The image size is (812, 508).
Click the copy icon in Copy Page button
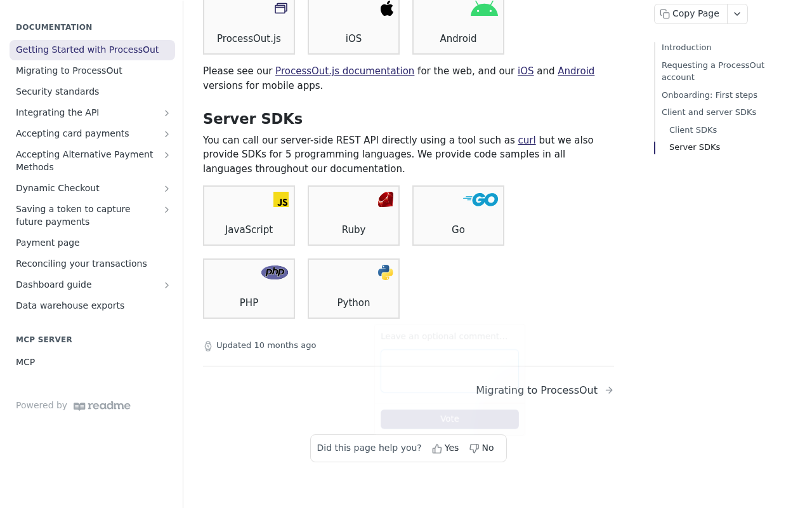(665, 14)
